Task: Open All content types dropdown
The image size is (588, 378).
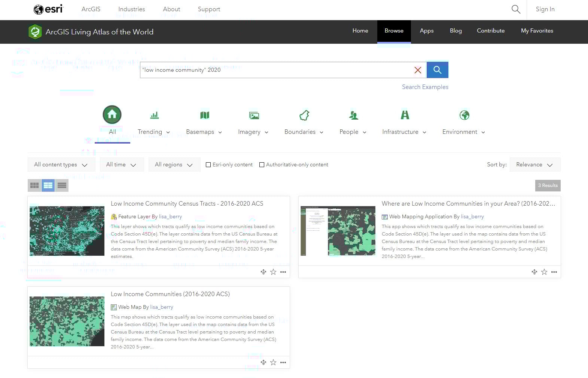Action: tap(61, 165)
